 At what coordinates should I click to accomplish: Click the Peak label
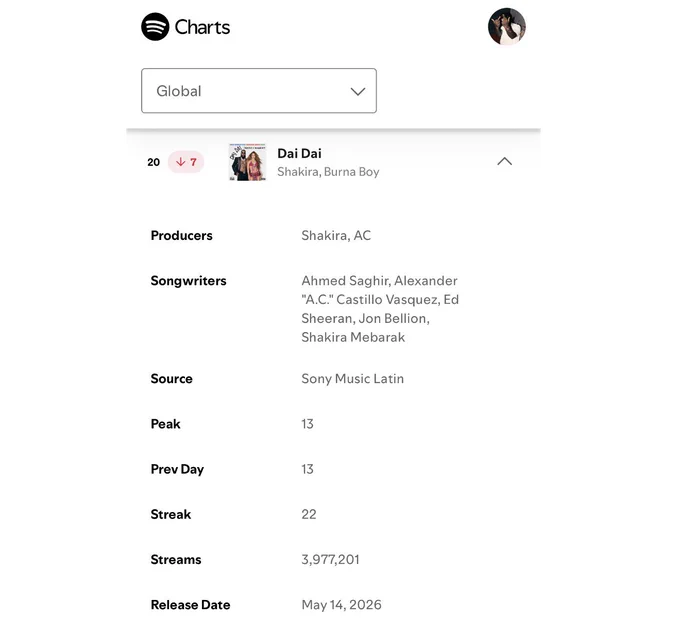[165, 424]
